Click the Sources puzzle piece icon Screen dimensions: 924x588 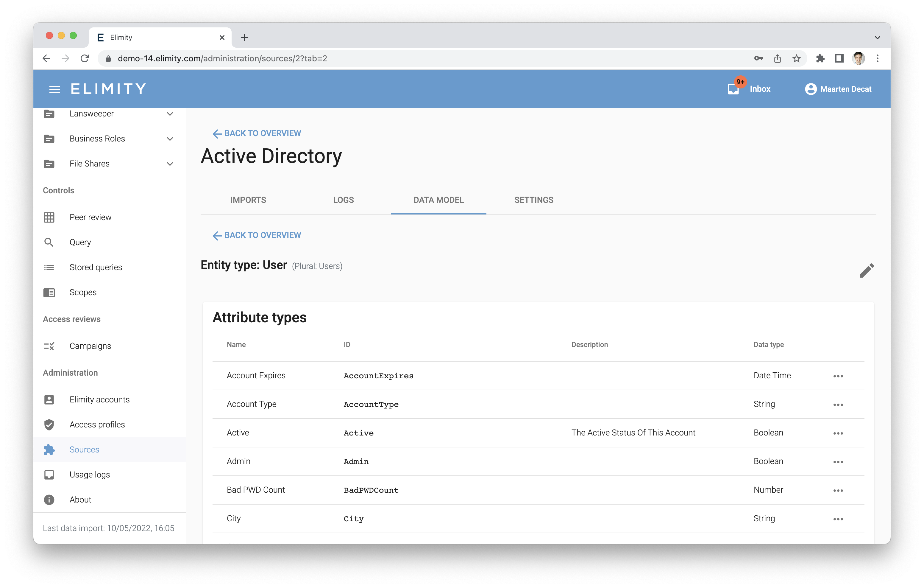[49, 450]
